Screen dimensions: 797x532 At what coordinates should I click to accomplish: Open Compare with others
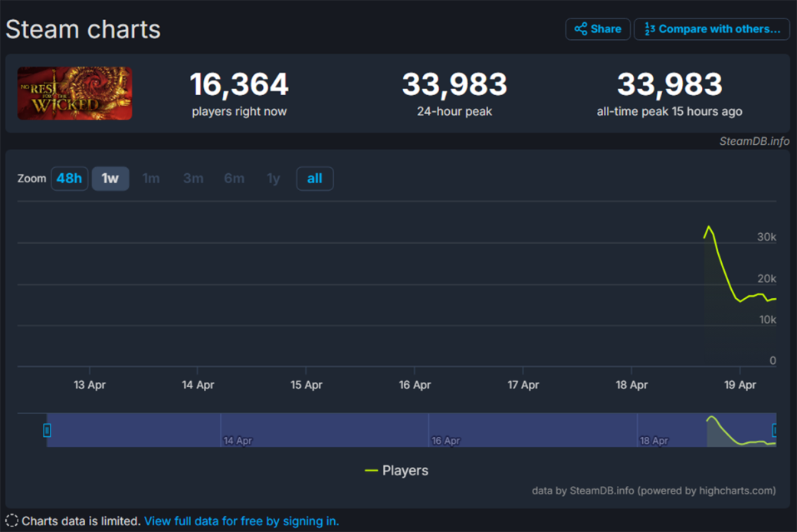pos(712,29)
